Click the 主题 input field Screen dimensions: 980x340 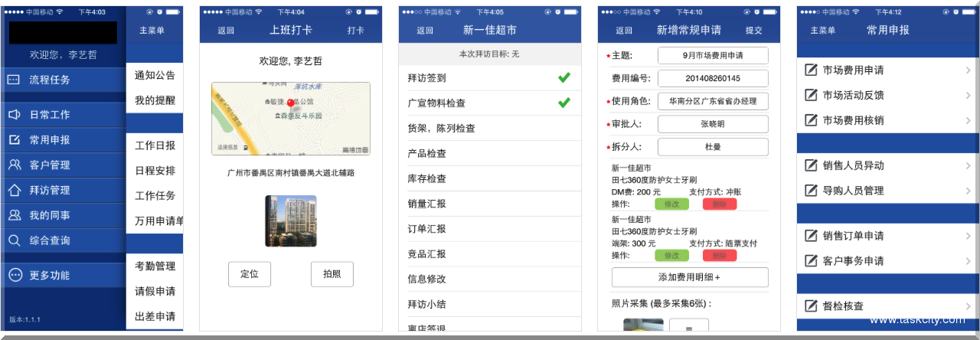(x=713, y=56)
